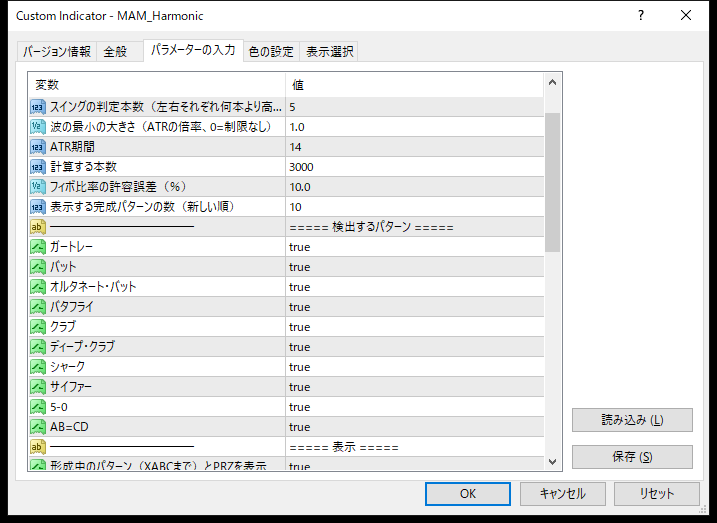This screenshot has height=523, width=717.
Task: Select the バタフライ variable name
Action: click(71, 307)
